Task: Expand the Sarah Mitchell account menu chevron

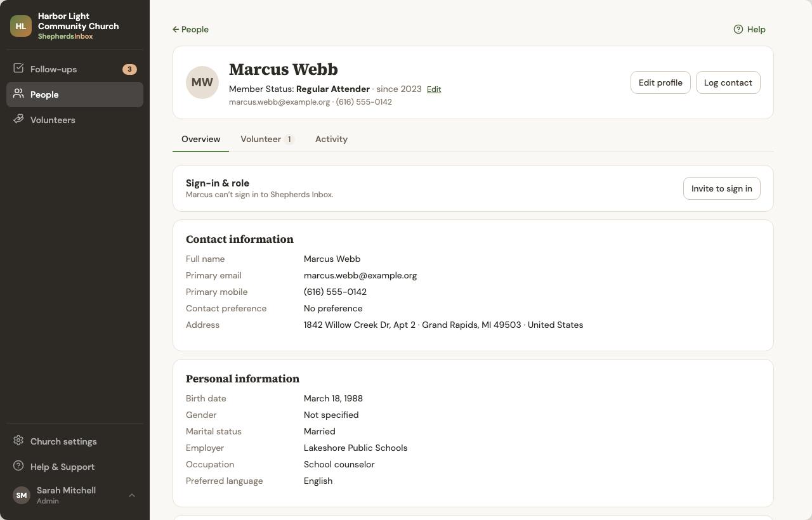Action: [x=132, y=495]
